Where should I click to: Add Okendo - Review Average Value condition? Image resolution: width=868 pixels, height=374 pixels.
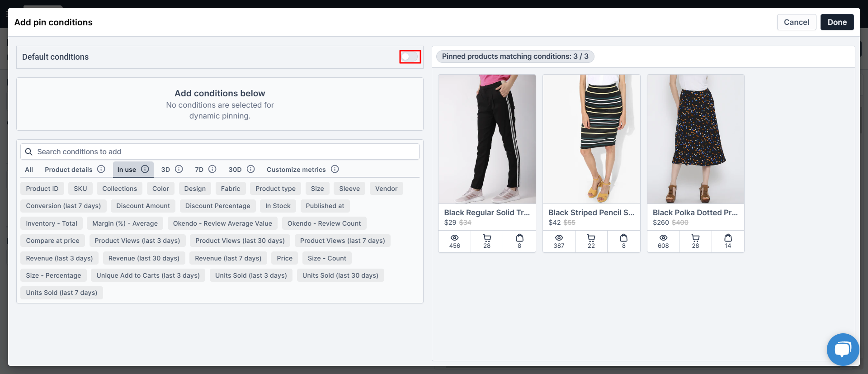point(222,223)
